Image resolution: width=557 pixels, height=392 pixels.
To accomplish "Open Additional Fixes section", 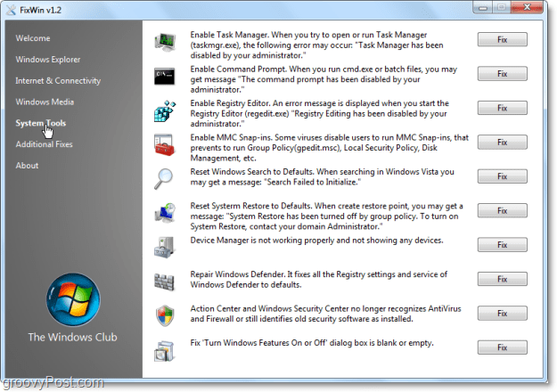I will tap(44, 144).
